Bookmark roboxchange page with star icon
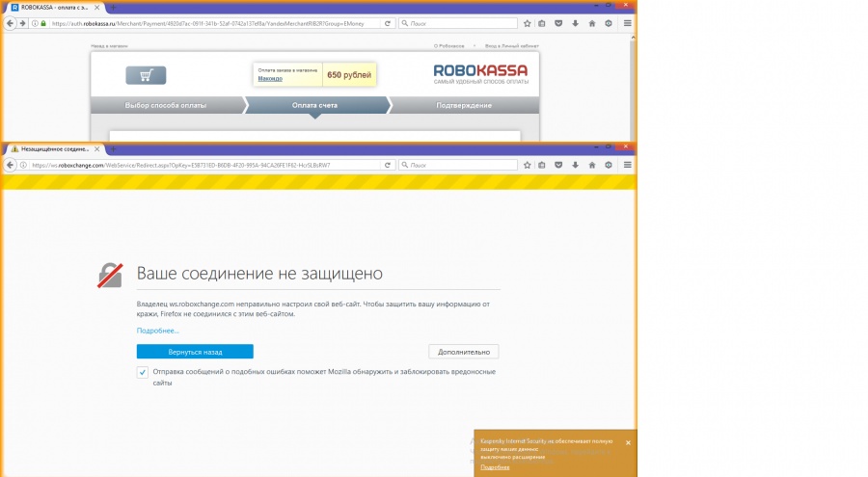The height and width of the screenshot is (477, 868). (x=527, y=165)
